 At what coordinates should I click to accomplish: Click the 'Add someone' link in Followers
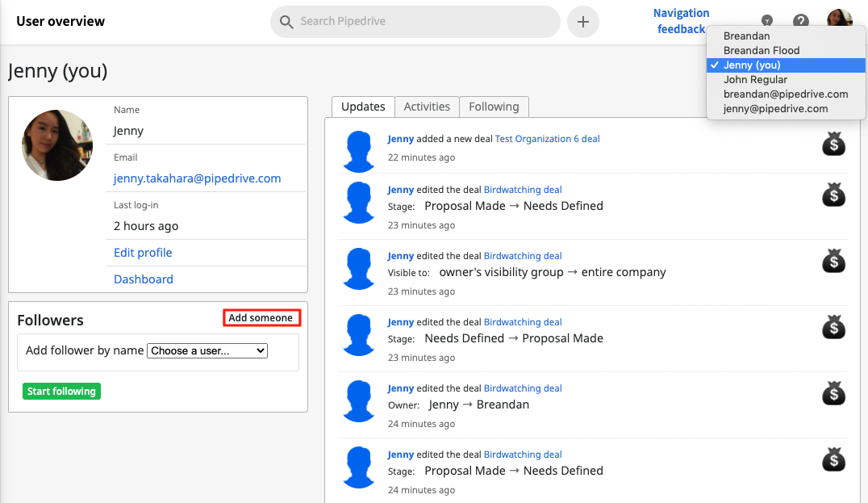[x=261, y=318]
